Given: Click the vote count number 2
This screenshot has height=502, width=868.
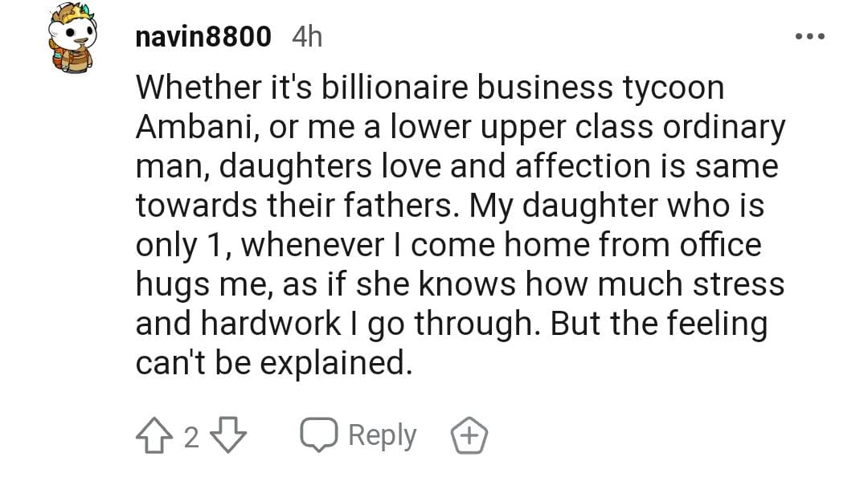Looking at the screenshot, I should pyautogui.click(x=190, y=437).
